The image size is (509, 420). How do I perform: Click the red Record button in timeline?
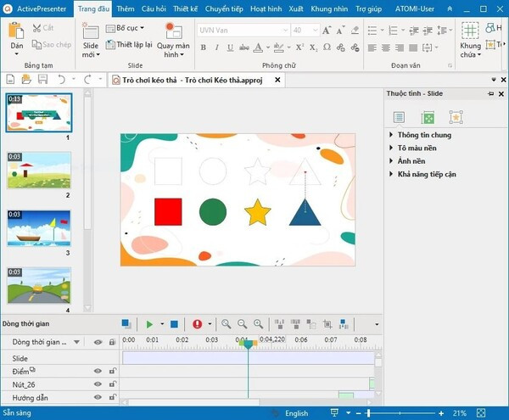pos(197,324)
